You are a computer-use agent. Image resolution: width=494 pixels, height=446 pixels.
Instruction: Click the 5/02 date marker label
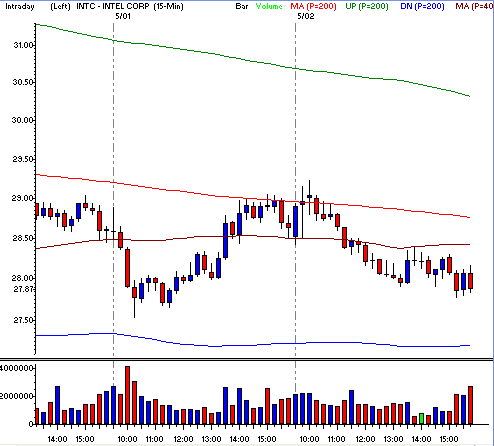pyautogui.click(x=306, y=16)
